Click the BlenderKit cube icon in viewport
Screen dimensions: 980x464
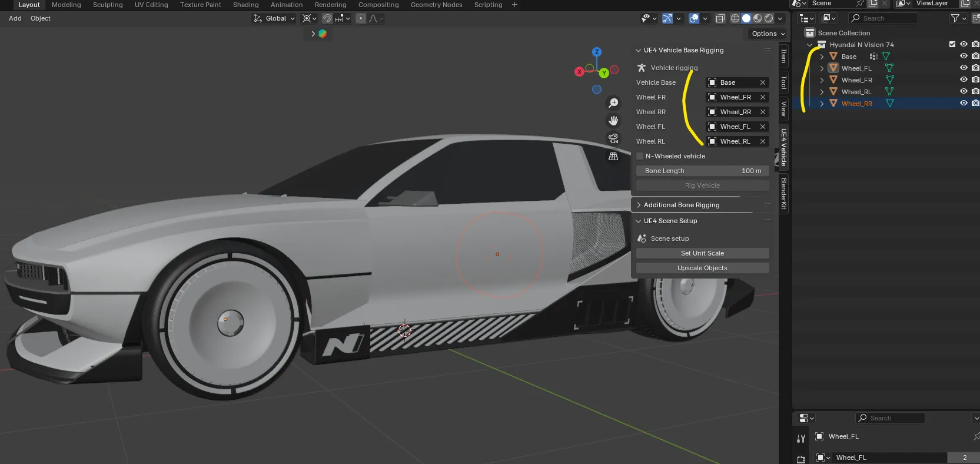pos(323,34)
